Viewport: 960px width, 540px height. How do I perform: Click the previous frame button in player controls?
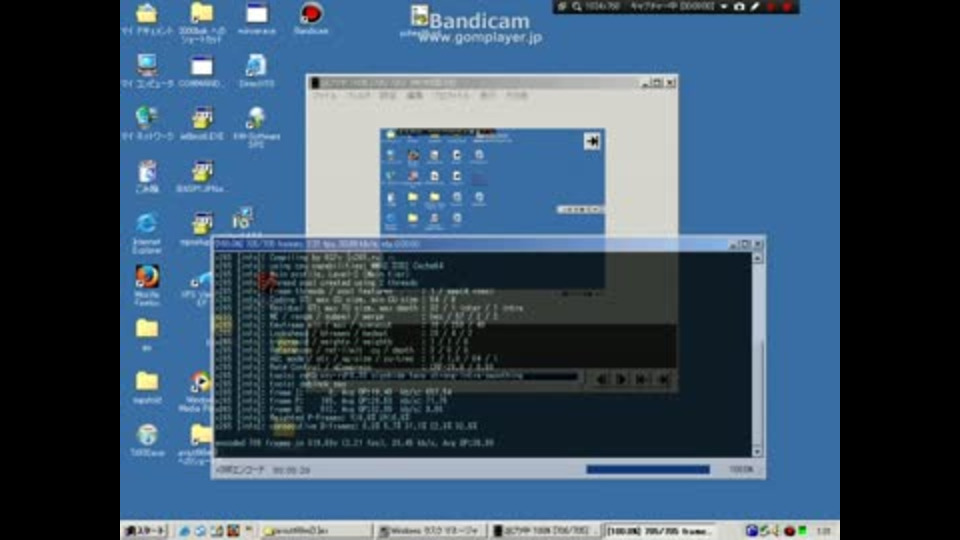click(601, 380)
